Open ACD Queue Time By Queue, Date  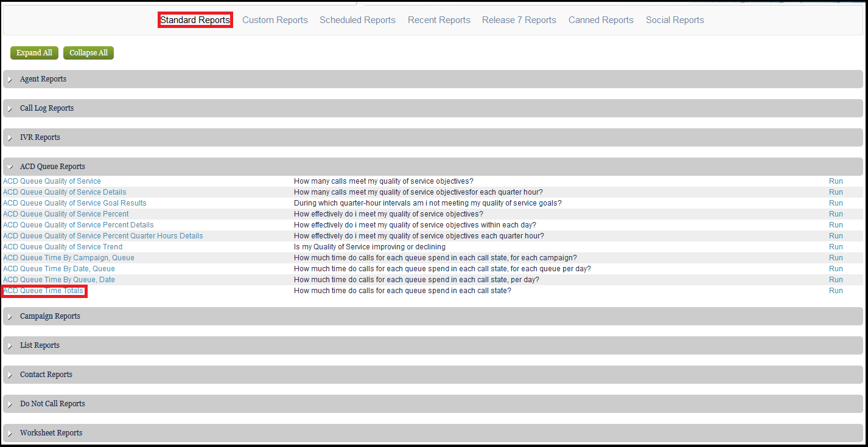pyautogui.click(x=59, y=280)
